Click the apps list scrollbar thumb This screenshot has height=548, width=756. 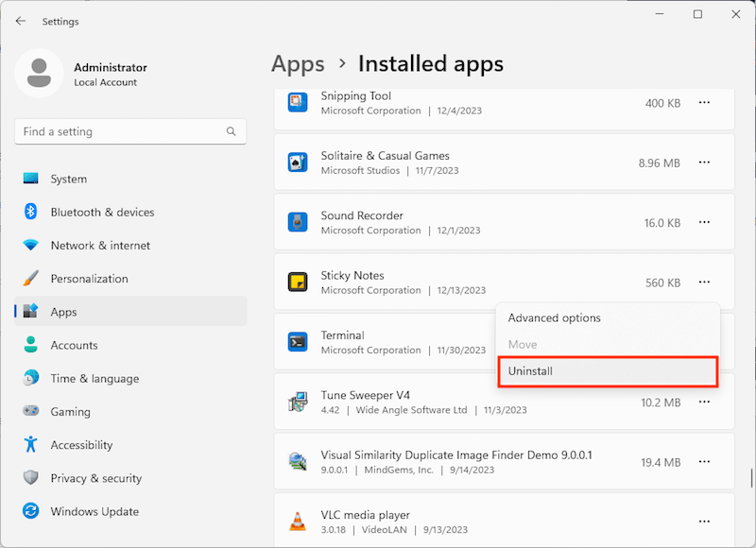click(x=751, y=478)
